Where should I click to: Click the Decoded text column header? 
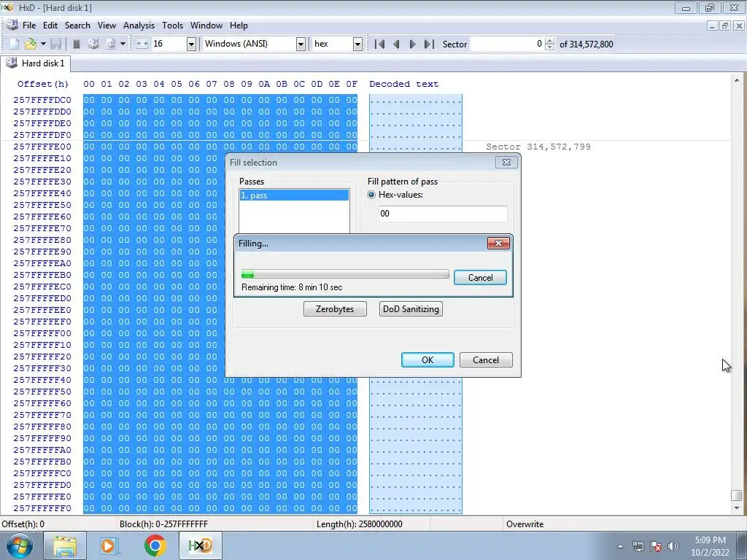(403, 84)
